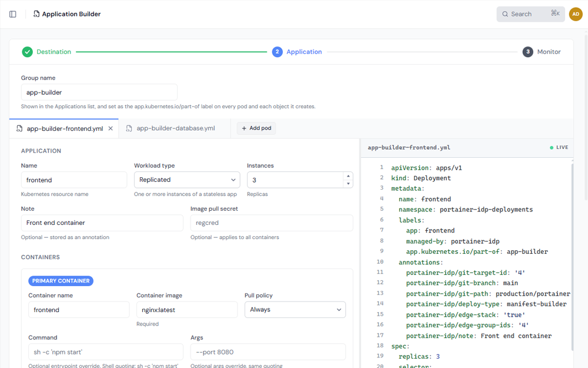Click the PRIMARY CONTAINER badge
Screen dimensions: 588x368
61,281
